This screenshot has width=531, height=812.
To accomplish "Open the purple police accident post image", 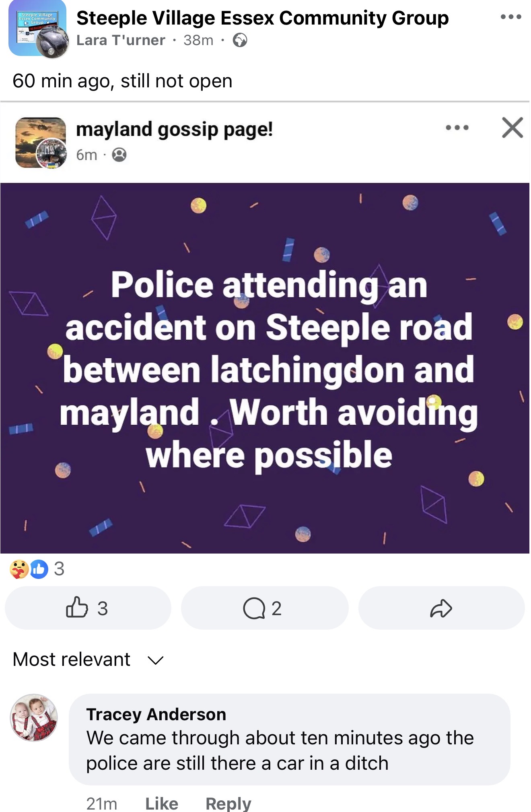I will pos(265,368).
